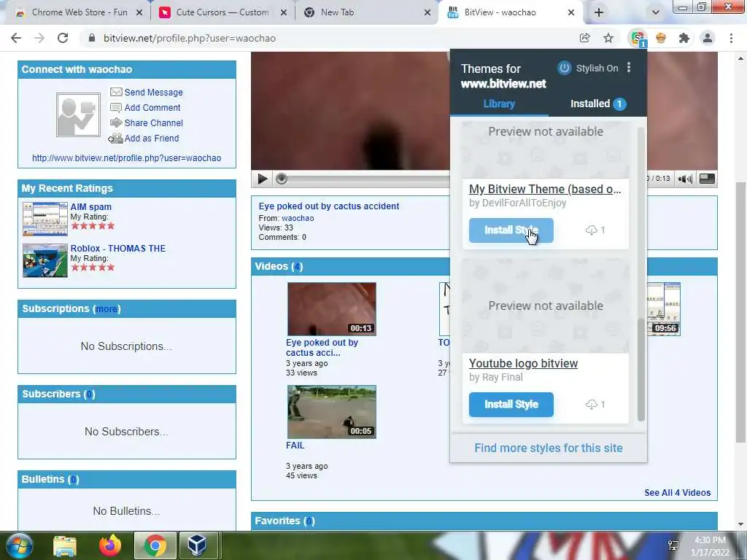The height and width of the screenshot is (560, 747).
Task: Open a new browser tab with plus button
Action: [599, 12]
